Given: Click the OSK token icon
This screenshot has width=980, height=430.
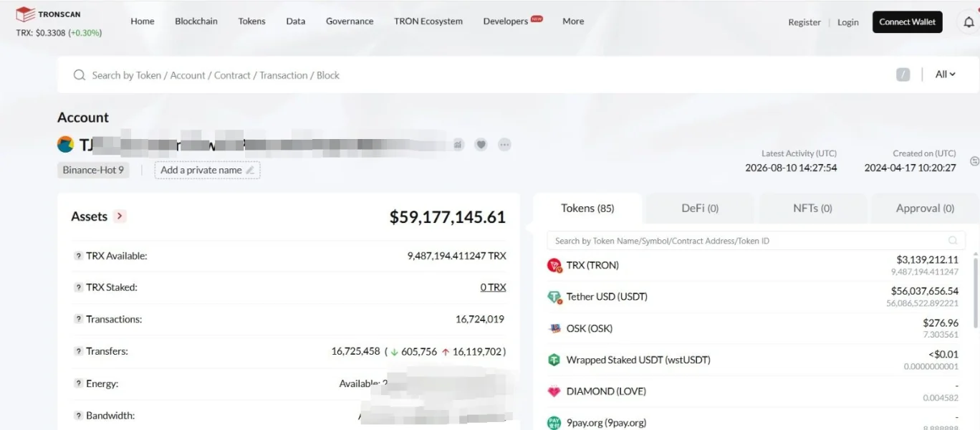Looking at the screenshot, I should pos(554,329).
